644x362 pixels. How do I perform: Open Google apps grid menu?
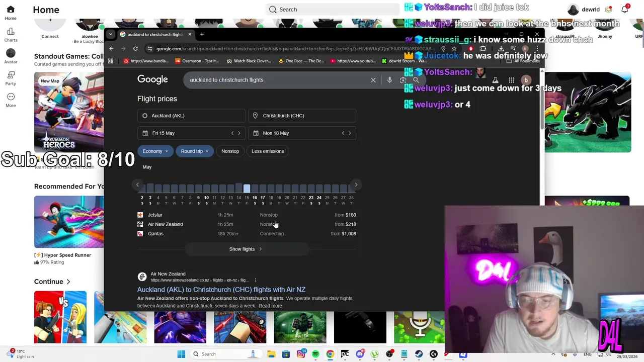tap(511, 80)
